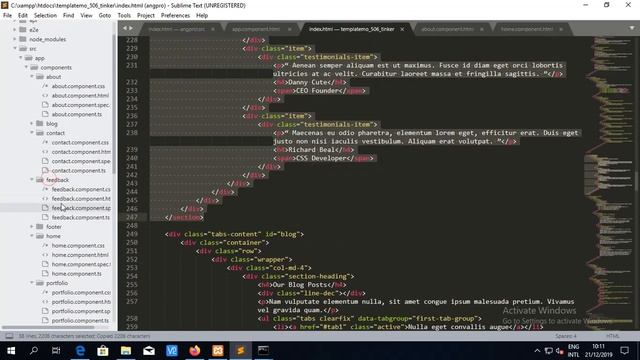640x360 pixels.
Task: Open home.component.ts in the sidebar
Action: tap(77, 274)
